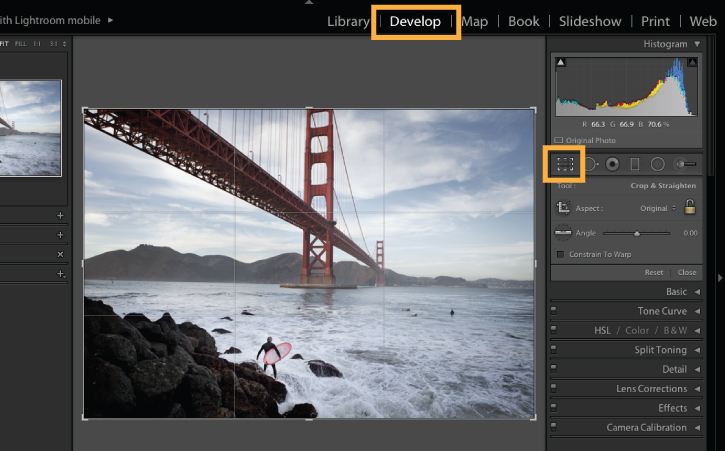Image resolution: width=725 pixels, height=451 pixels.
Task: Switch to the Book module
Action: [523, 21]
